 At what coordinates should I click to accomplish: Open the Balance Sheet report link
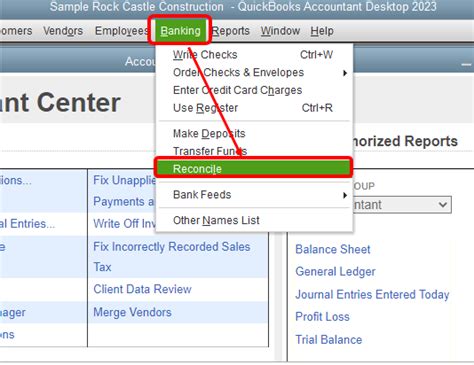[333, 249]
